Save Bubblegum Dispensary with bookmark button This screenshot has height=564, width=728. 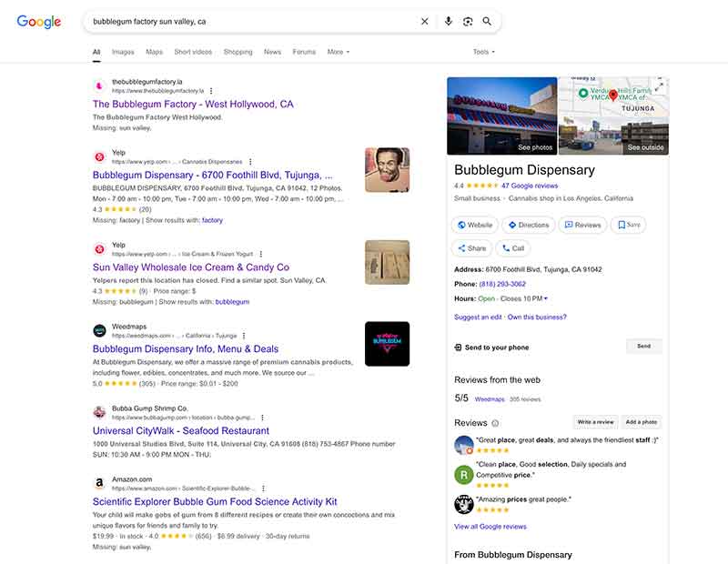point(628,225)
